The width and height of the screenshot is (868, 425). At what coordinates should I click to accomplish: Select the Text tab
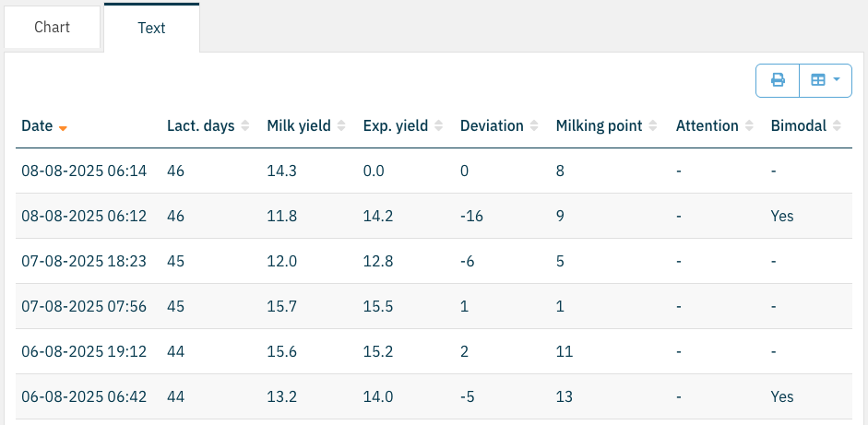pyautogui.click(x=151, y=28)
